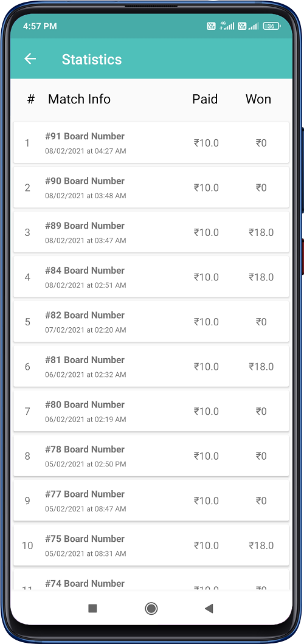Open the #90 Board Number match entry

[151, 187]
